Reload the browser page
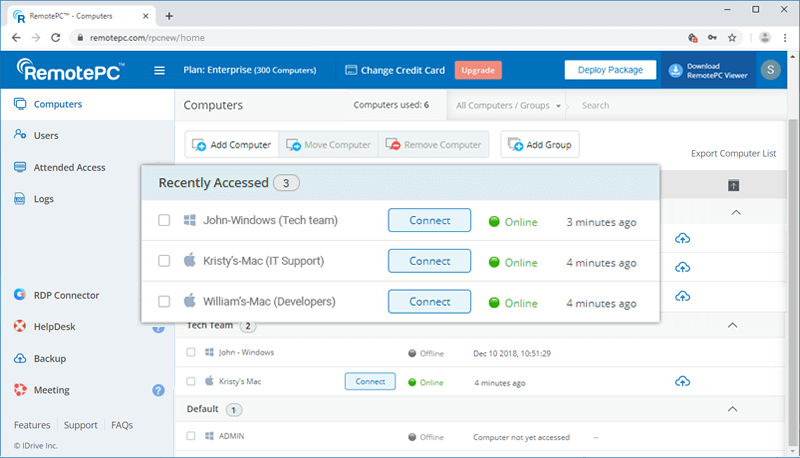This screenshot has width=800, height=458. tap(56, 38)
